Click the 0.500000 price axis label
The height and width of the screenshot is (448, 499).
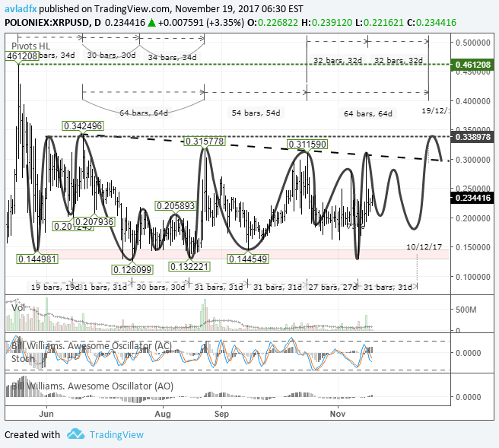pyautogui.click(x=472, y=43)
